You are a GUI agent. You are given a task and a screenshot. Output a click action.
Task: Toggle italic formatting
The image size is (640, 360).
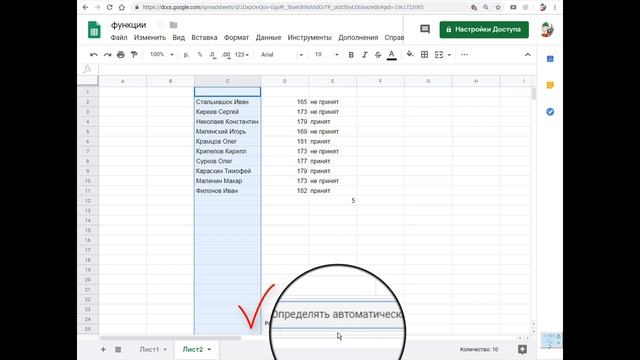tap(364, 55)
